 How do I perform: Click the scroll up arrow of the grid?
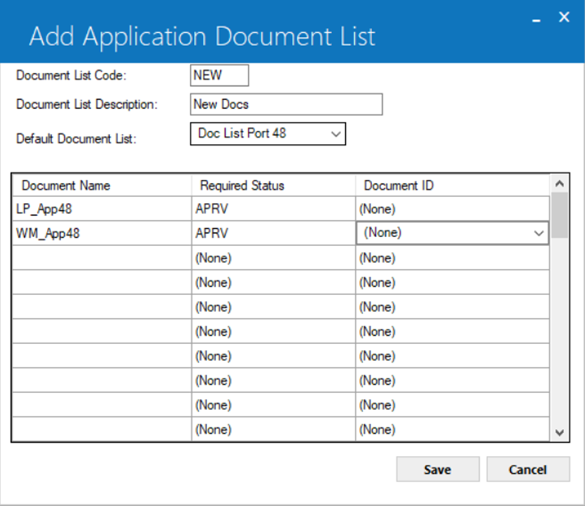pos(559,184)
